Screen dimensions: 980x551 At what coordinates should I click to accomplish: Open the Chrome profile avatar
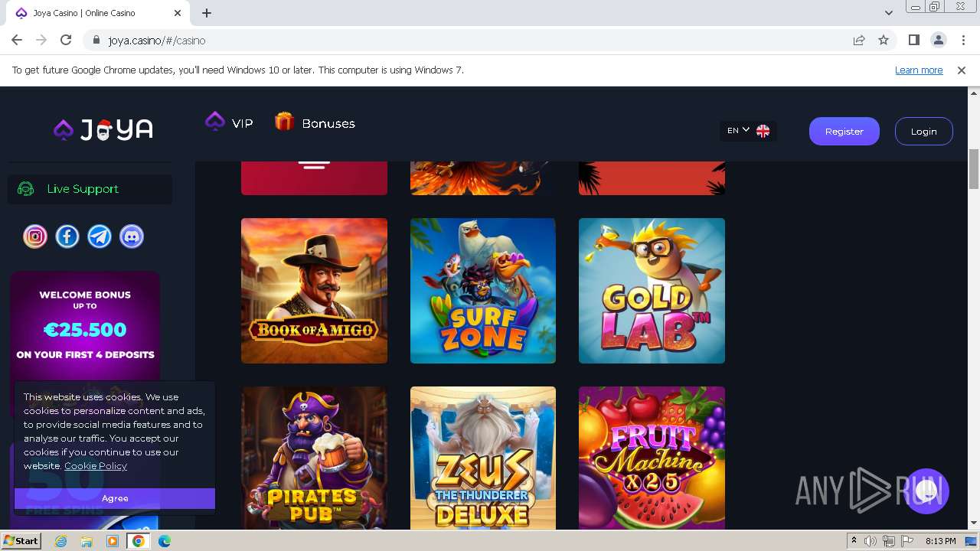click(939, 41)
